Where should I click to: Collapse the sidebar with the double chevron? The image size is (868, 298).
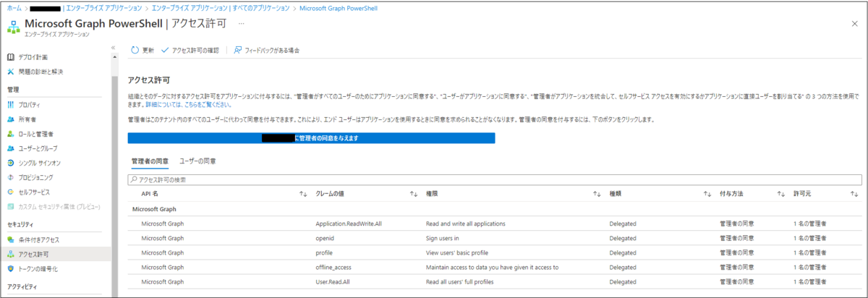point(113,48)
